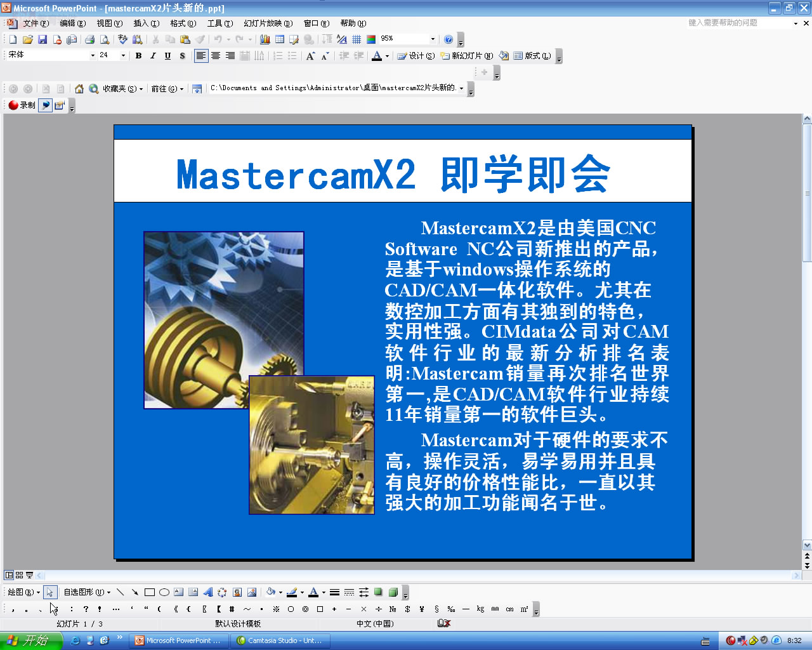Apply 3-D style from drawing toolbar
This screenshot has height=650, width=812.
[x=393, y=592]
